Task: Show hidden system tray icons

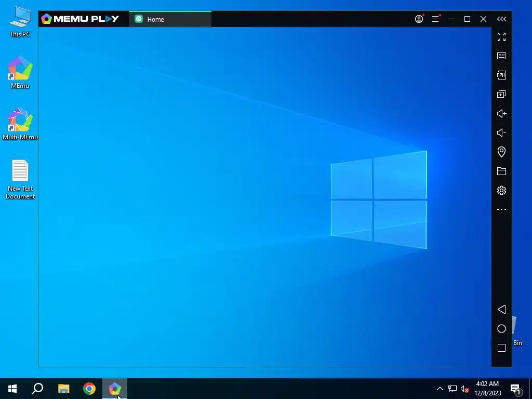Action: [x=440, y=389]
